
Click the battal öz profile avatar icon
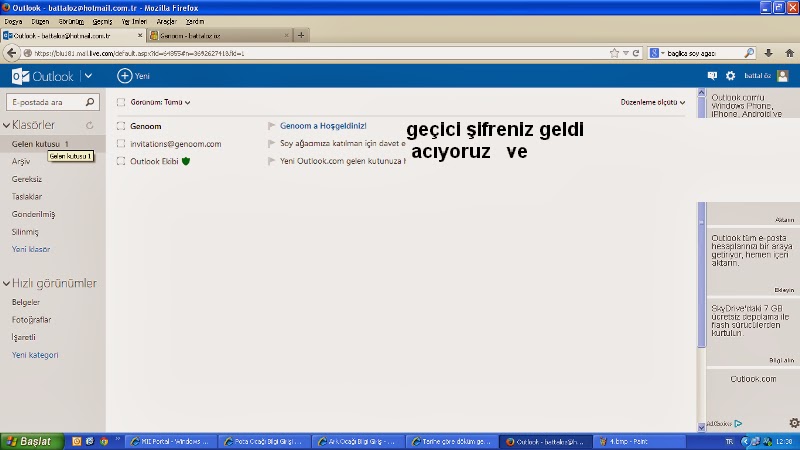point(783,76)
